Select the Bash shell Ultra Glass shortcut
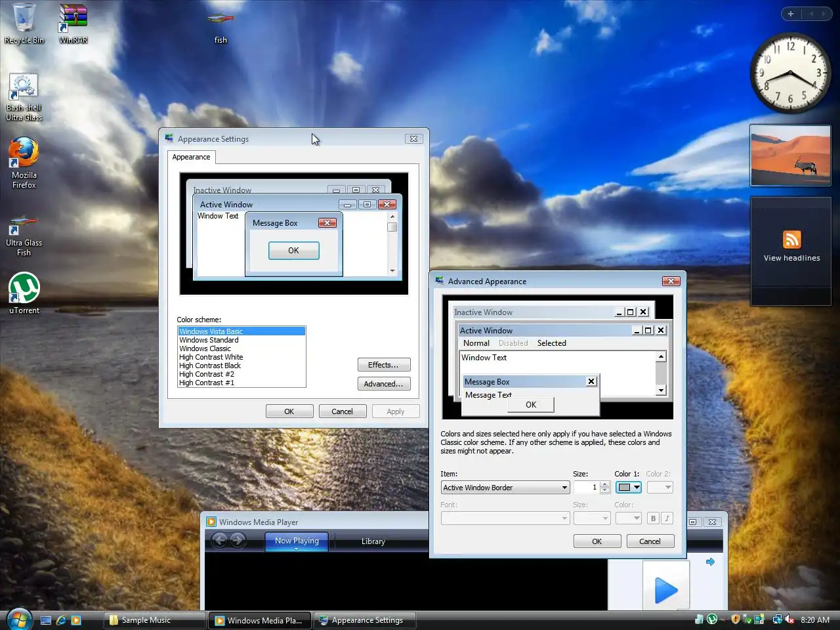 point(24,97)
